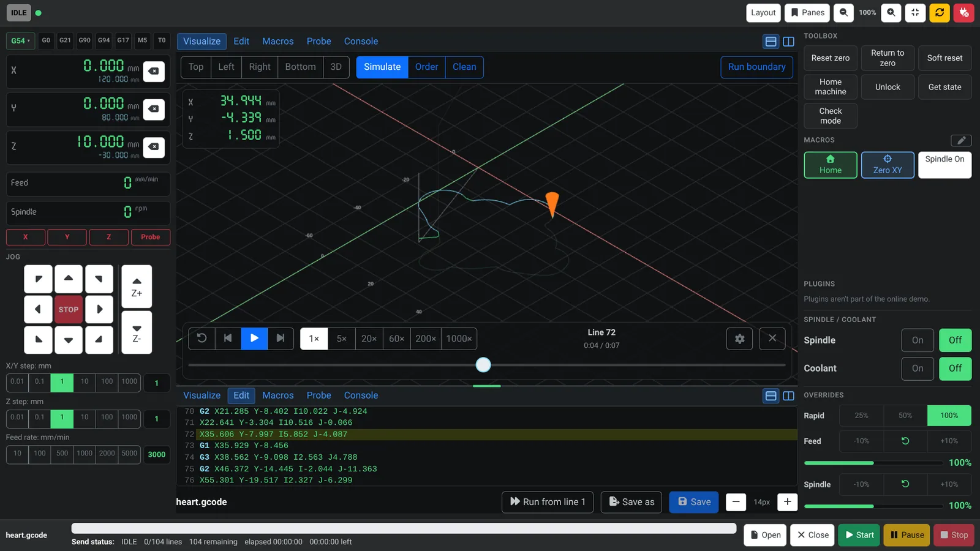Open simulation settings gear
The image size is (980, 551).
(x=740, y=339)
